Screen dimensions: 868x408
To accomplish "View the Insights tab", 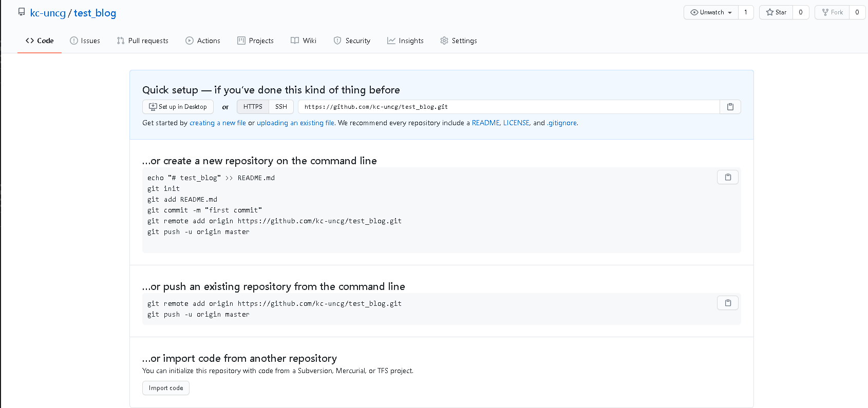I will pos(405,41).
